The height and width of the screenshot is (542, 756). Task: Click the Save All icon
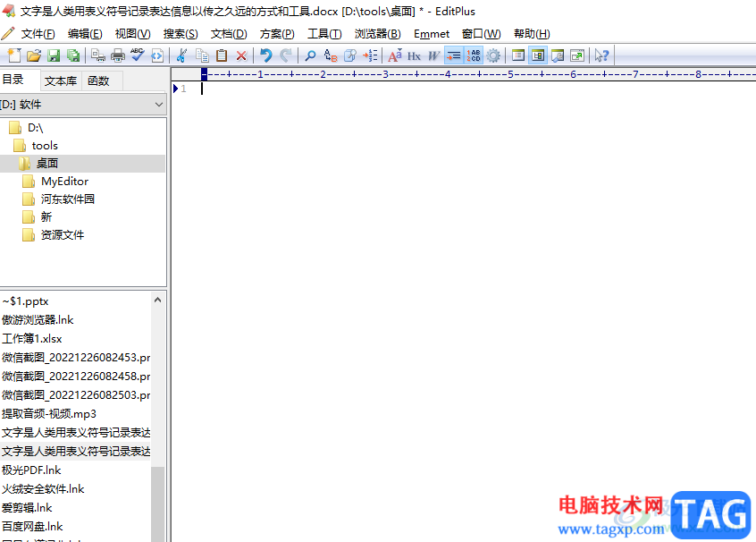73,55
